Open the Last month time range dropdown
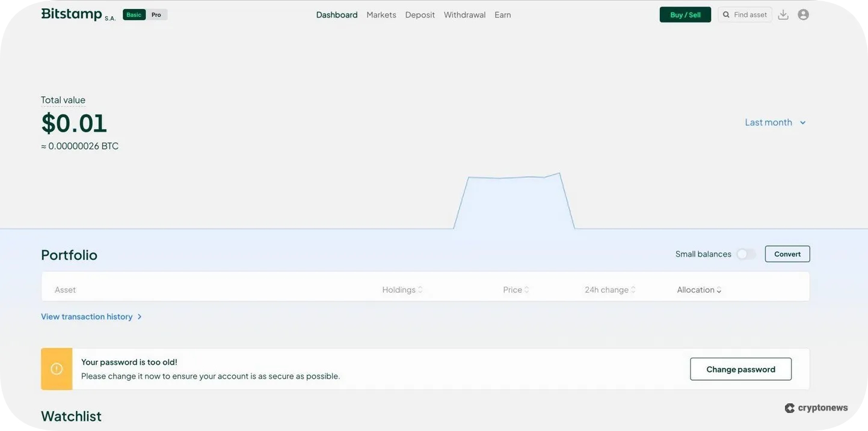The image size is (868, 431). tap(775, 121)
